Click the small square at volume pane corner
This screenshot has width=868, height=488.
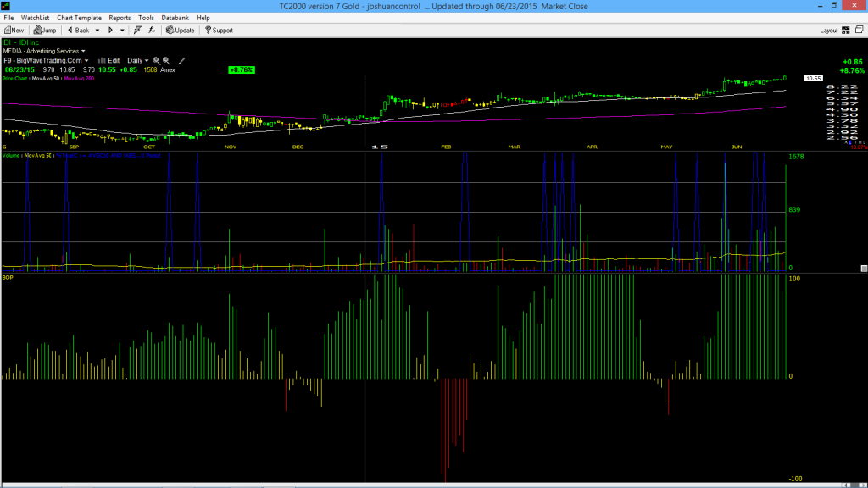(864, 269)
